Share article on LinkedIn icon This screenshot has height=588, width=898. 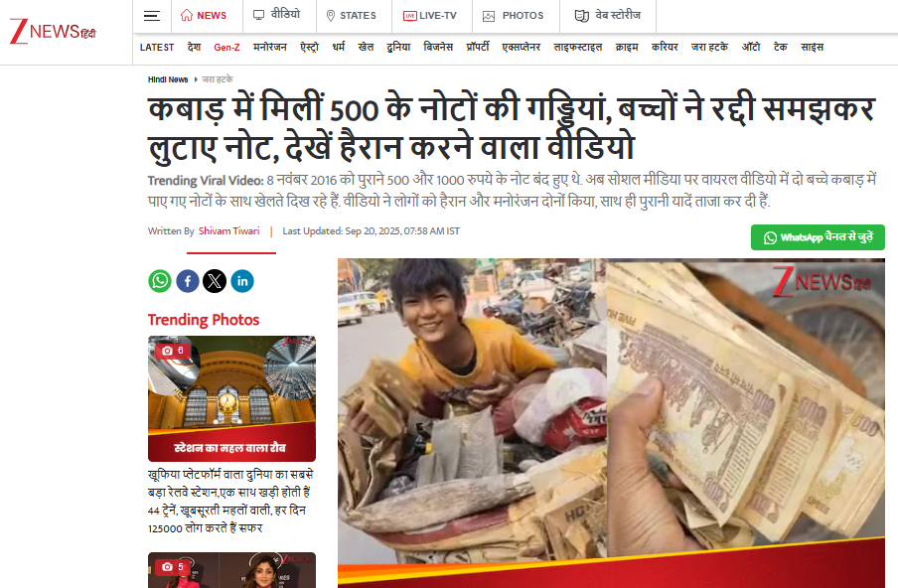242,281
